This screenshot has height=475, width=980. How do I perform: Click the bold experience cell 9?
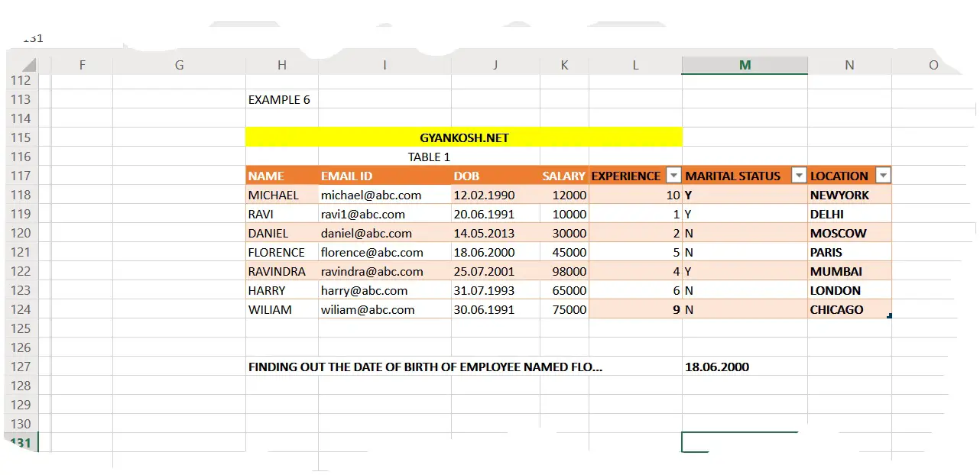coord(635,309)
